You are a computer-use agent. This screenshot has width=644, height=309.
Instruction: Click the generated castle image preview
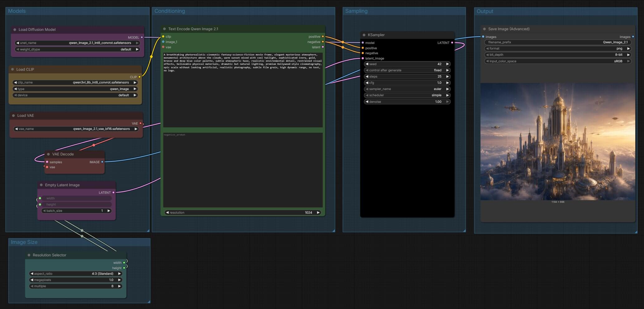click(x=558, y=141)
